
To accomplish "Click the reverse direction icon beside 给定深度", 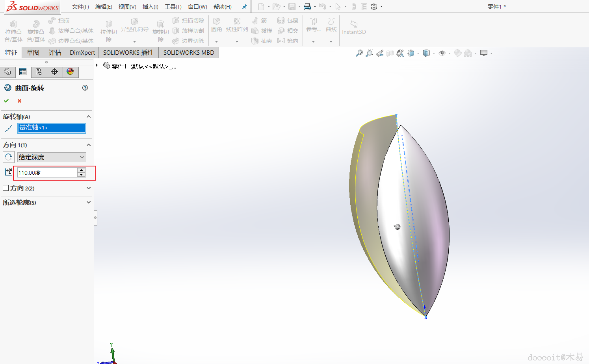I will click(9, 157).
